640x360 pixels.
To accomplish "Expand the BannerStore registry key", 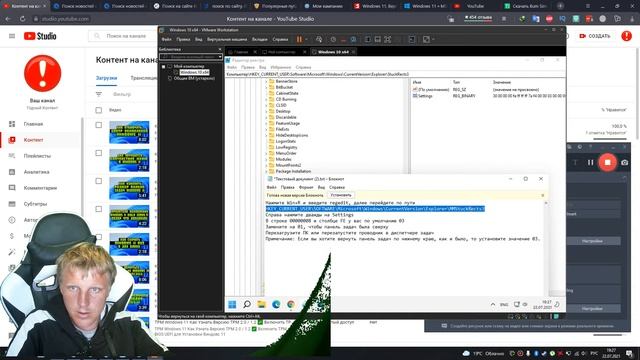I will pos(266,81).
